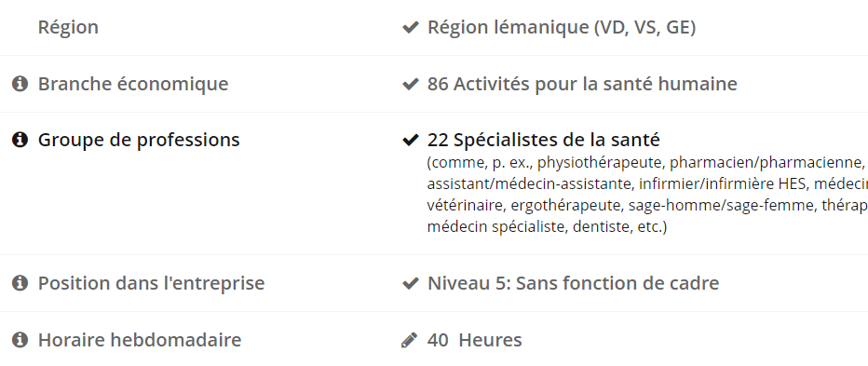Select the Groupe de professions heading
868x366 pixels.
tap(139, 140)
